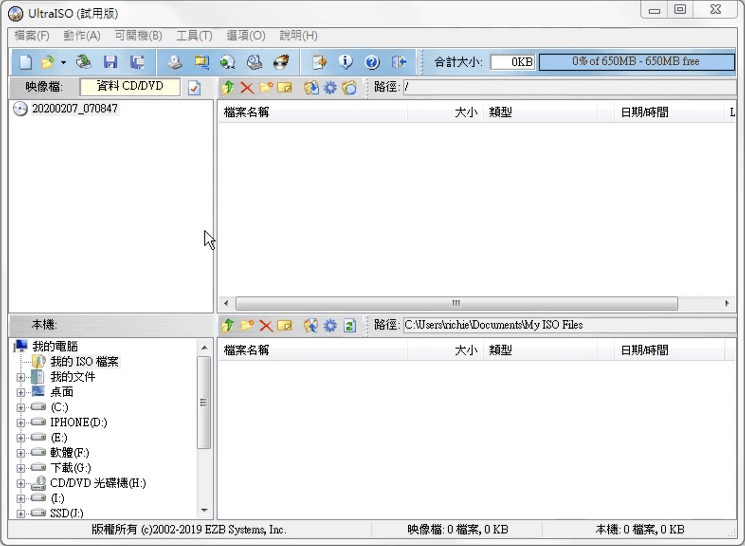Click the 資料 CD/DVD image type field
Screen dimensions: 745x546
tap(130, 86)
